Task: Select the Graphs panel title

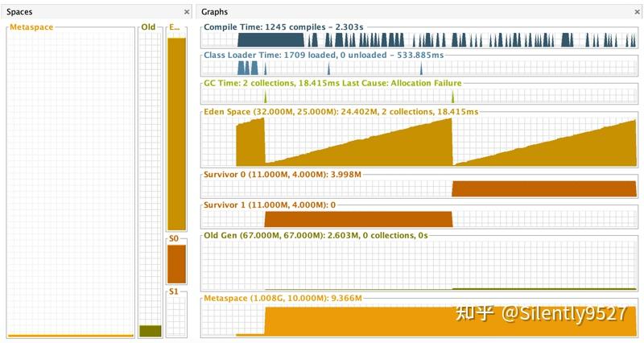Action: point(214,12)
